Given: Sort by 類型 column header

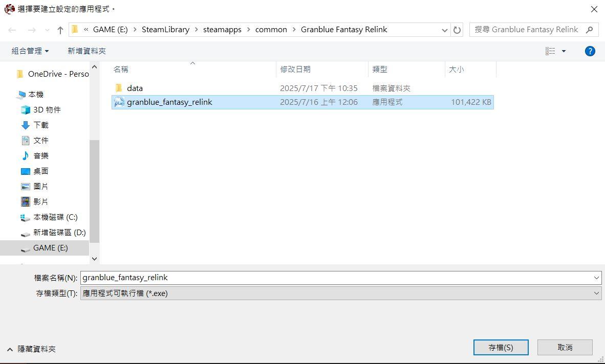Looking at the screenshot, I should 380,70.
